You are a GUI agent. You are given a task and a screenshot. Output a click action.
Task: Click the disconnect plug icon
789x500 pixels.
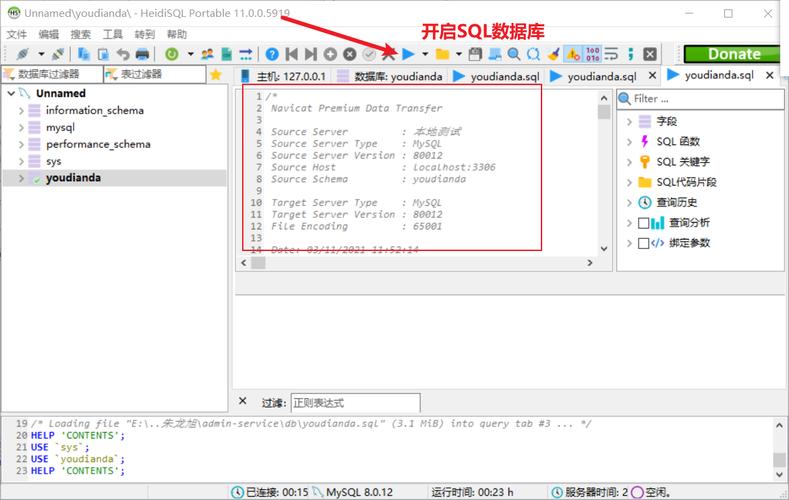(x=58, y=54)
